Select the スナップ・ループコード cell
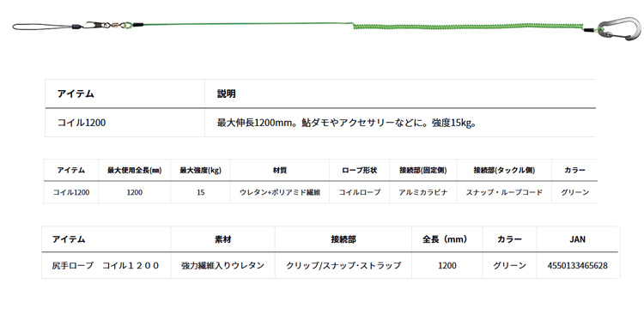 (x=504, y=192)
